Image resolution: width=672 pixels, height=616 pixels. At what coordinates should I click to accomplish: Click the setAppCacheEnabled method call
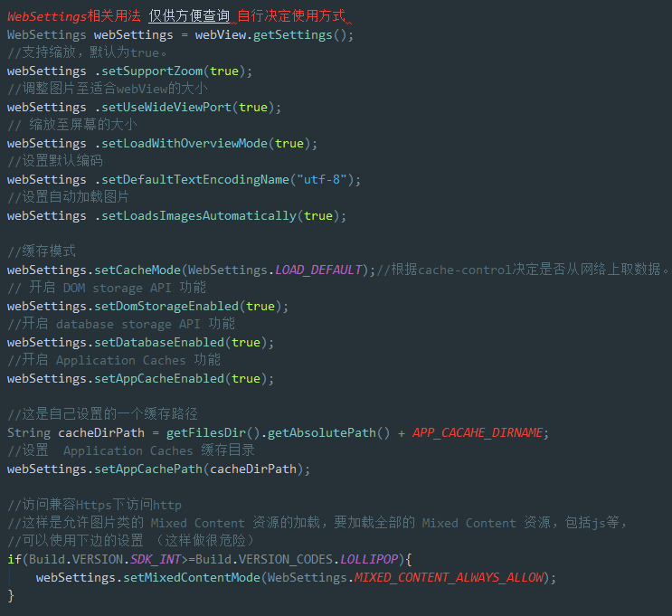[x=159, y=378]
